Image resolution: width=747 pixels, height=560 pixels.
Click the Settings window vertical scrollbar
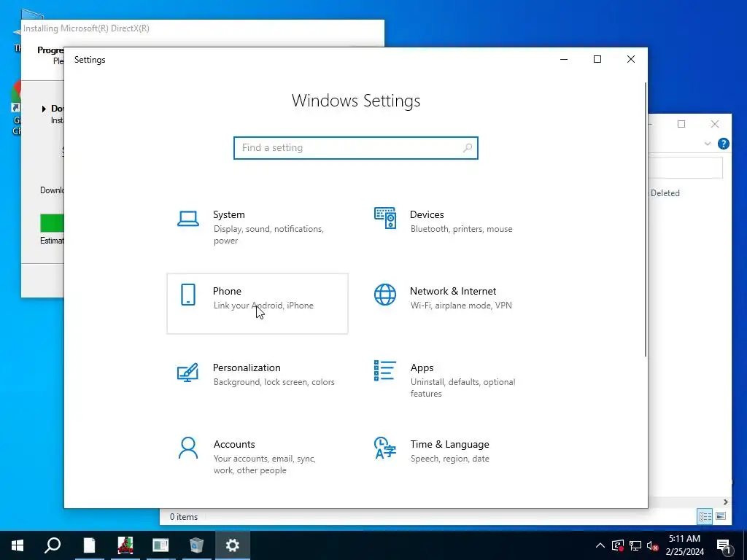(646, 219)
